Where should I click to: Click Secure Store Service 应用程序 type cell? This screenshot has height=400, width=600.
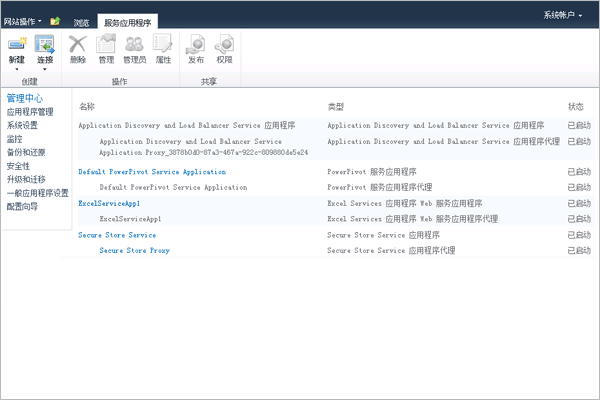click(x=383, y=235)
